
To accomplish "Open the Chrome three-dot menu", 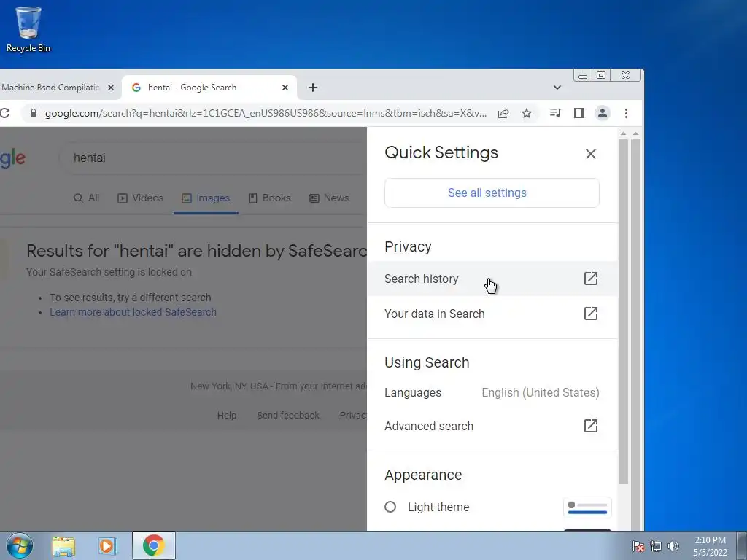I will point(626,113).
